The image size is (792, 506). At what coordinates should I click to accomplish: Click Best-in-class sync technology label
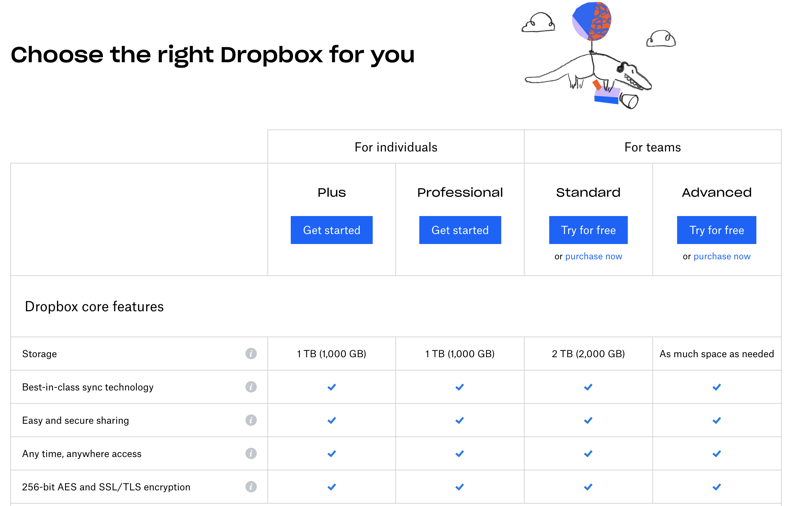[x=88, y=387]
